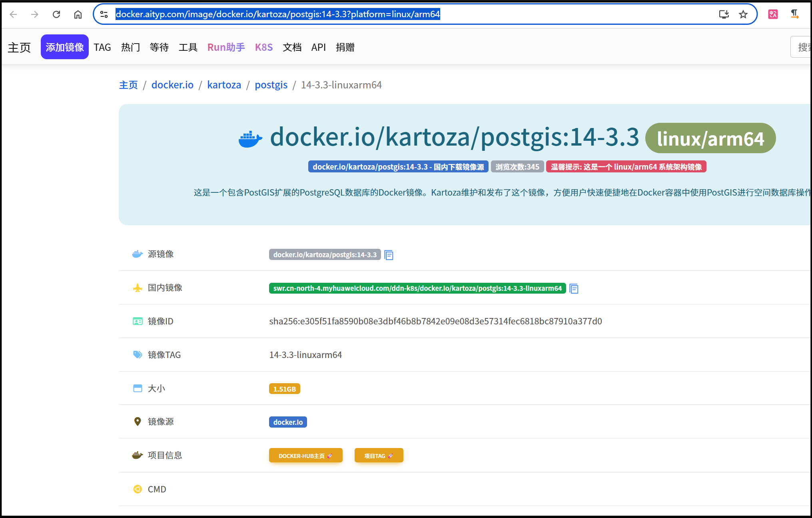Screen dimensions: 812x518
Task: Open the API navigation item
Action: pos(319,47)
